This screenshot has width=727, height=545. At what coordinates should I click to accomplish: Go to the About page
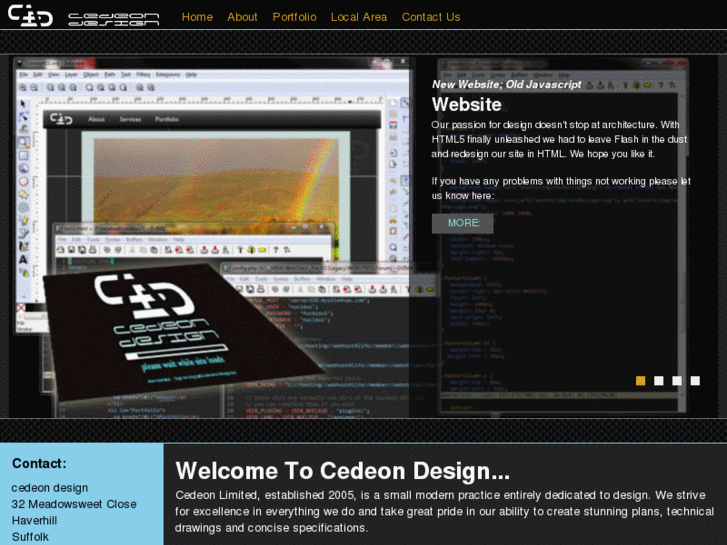point(242,17)
